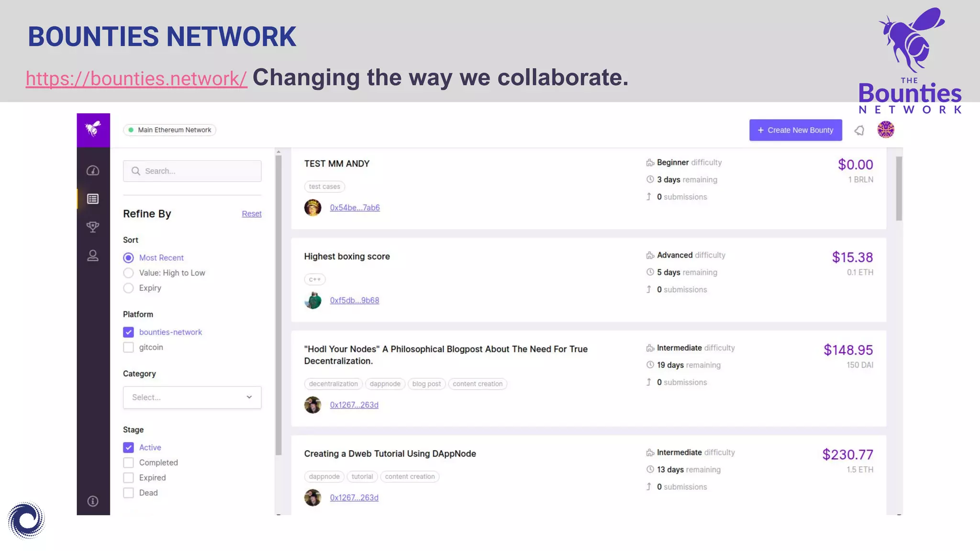Open 0x1267...263d under Hodl Your Nodes
Image resolution: width=980 pixels, height=551 pixels.
(354, 405)
